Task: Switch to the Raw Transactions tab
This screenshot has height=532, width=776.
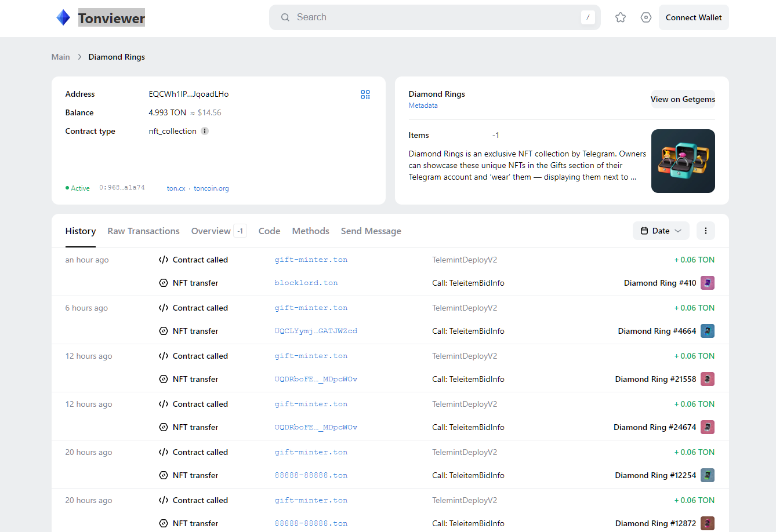Action: pos(143,231)
